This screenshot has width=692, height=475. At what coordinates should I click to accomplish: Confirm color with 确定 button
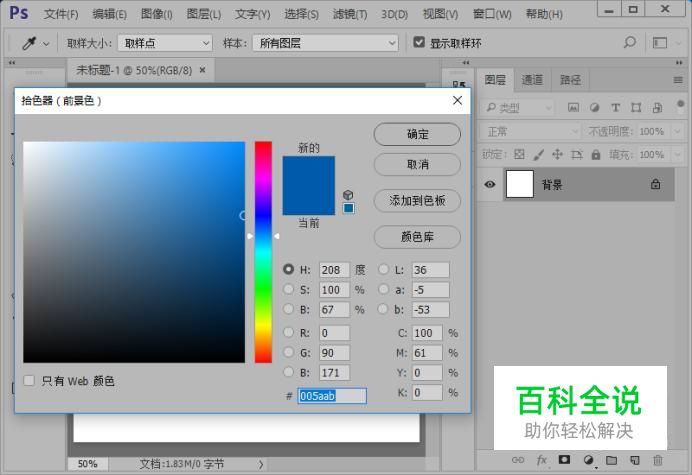(417, 134)
